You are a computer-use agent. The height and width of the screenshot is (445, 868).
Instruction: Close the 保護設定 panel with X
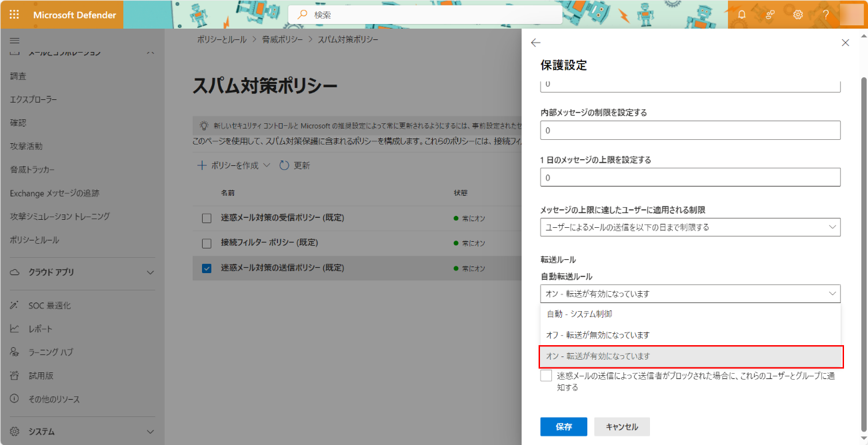[x=845, y=43]
